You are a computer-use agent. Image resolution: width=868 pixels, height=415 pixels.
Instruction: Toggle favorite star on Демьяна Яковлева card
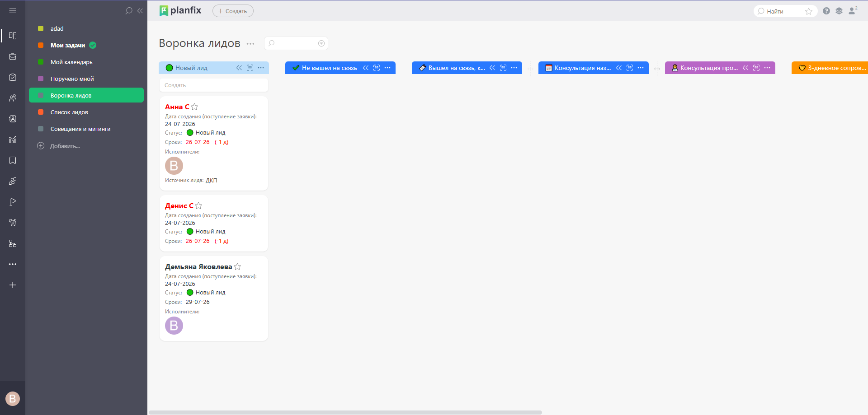(237, 266)
